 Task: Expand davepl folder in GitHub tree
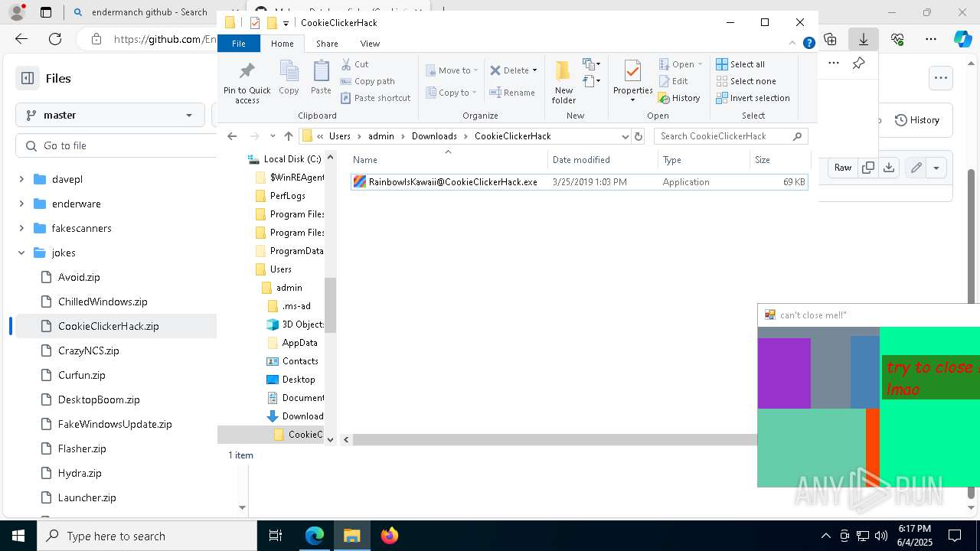tap(21, 179)
